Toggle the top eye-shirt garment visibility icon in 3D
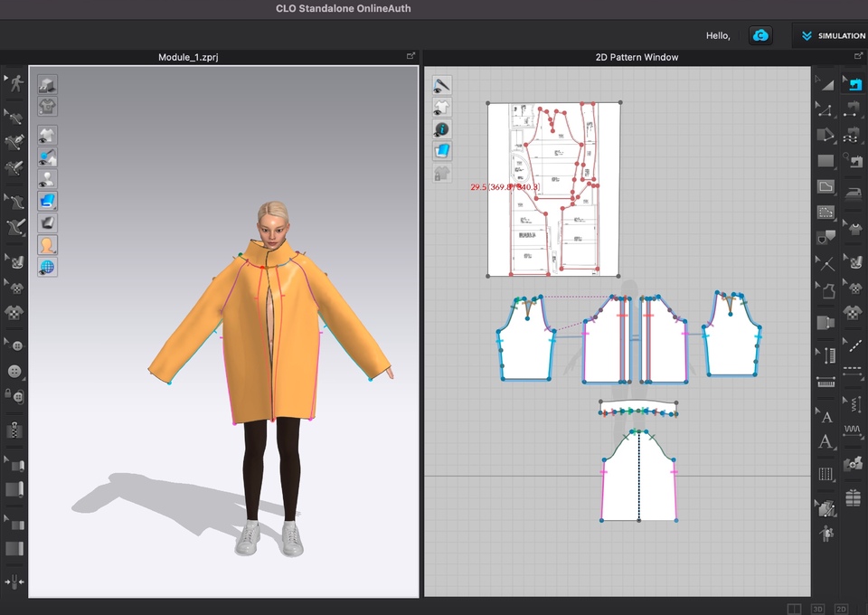The width and height of the screenshot is (868, 615). click(47, 135)
